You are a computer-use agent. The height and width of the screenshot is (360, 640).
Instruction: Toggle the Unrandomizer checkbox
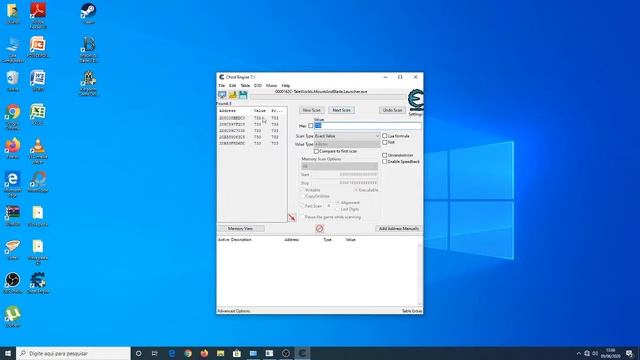tap(384, 155)
